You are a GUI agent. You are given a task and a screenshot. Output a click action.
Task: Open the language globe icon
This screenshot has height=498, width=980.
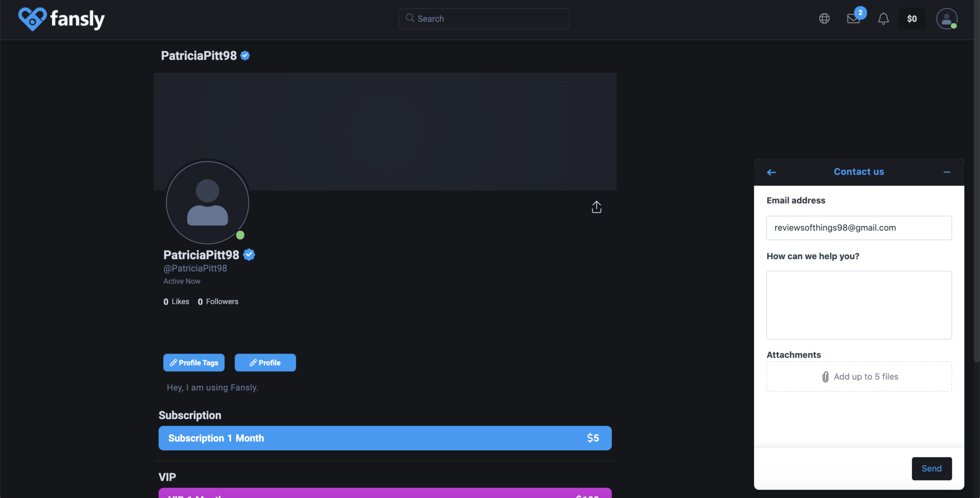coord(824,19)
